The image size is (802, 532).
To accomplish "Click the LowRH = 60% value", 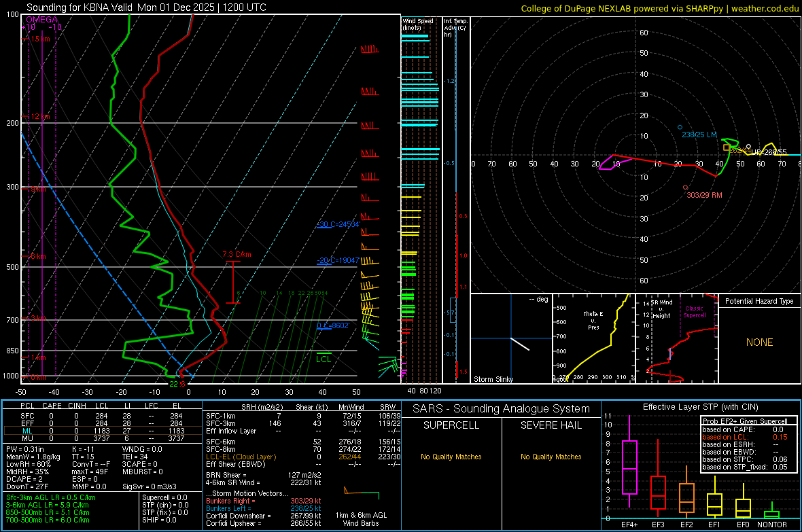I will tap(28, 464).
